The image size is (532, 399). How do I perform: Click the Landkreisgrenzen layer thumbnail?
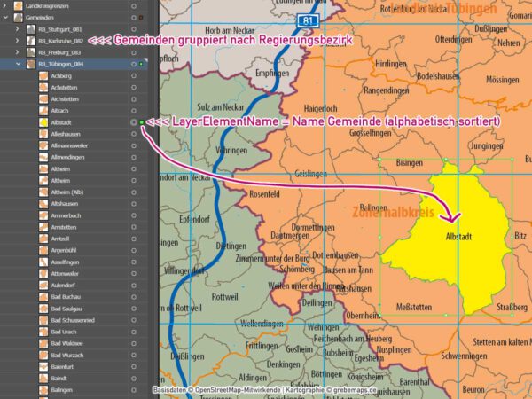click(18, 6)
